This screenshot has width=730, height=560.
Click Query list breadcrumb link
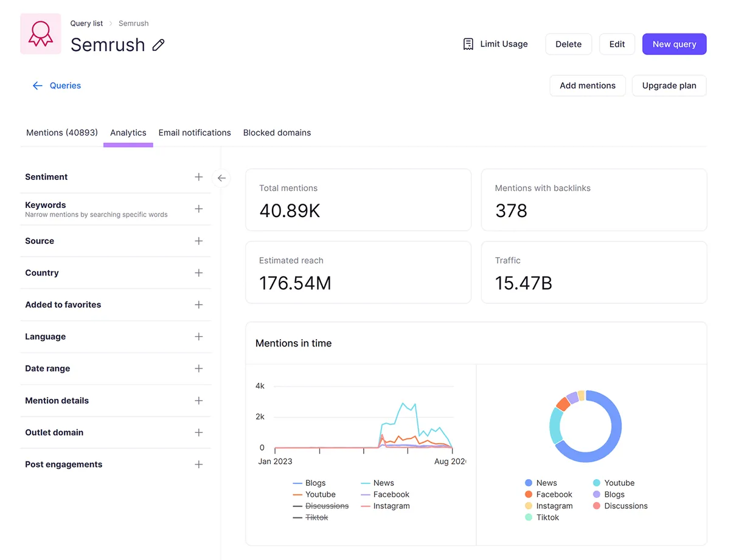86,23
